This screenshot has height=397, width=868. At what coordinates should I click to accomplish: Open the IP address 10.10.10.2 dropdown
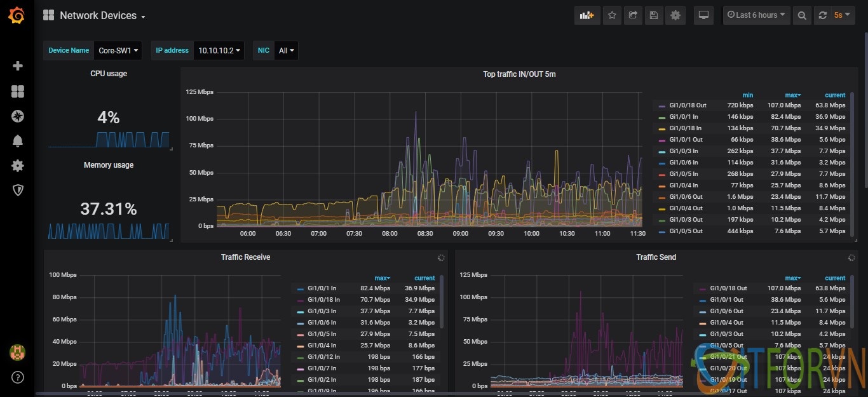[x=220, y=51]
